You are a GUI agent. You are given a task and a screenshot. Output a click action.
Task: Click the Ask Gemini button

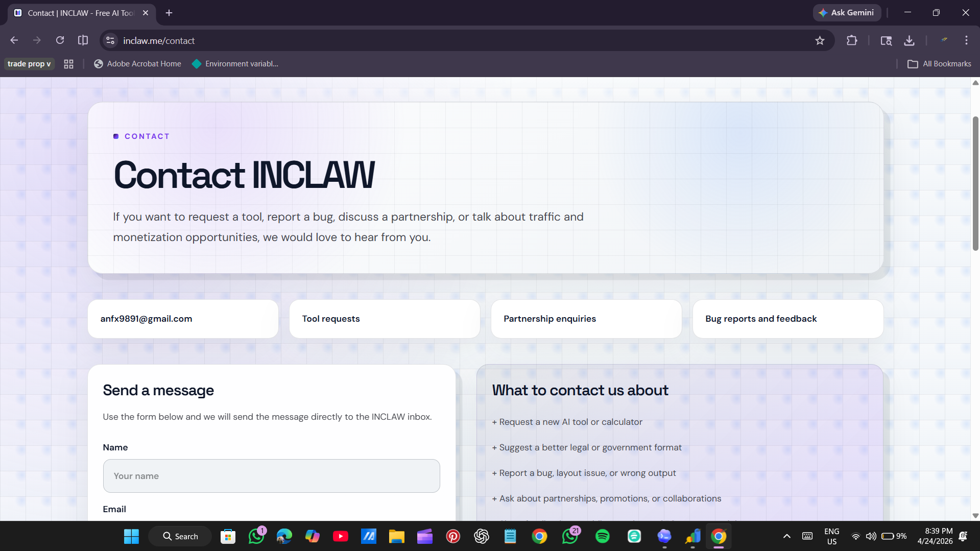(846, 13)
